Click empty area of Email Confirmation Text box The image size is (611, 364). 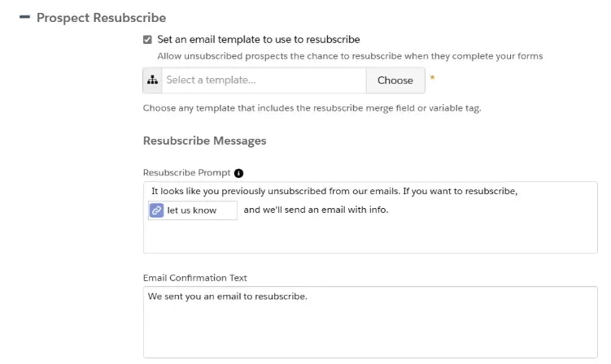(370, 331)
